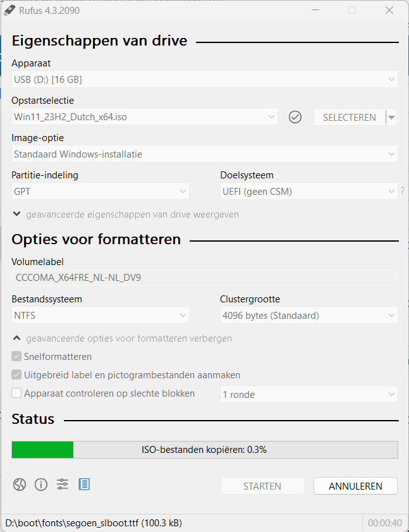409x532 pixels.
Task: Click the Doelsysteem help question mark
Action: 403,191
